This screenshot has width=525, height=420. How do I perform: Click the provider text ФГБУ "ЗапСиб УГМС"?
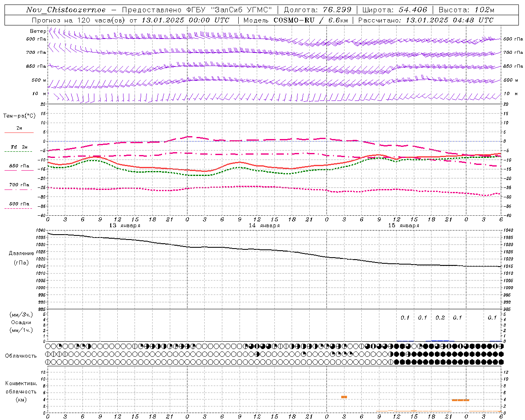pos(229,10)
